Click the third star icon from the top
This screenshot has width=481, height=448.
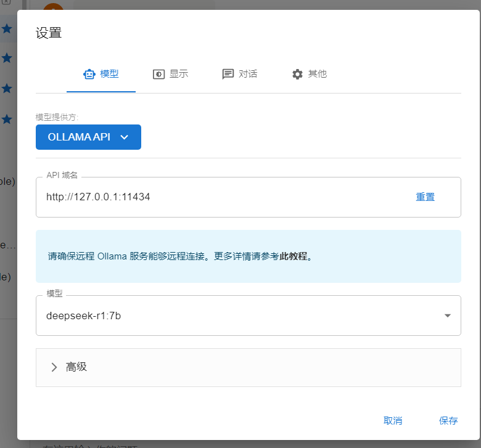(7, 88)
